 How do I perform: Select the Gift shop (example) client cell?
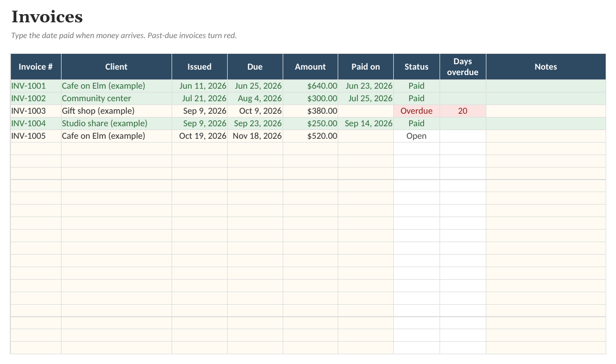click(x=117, y=111)
